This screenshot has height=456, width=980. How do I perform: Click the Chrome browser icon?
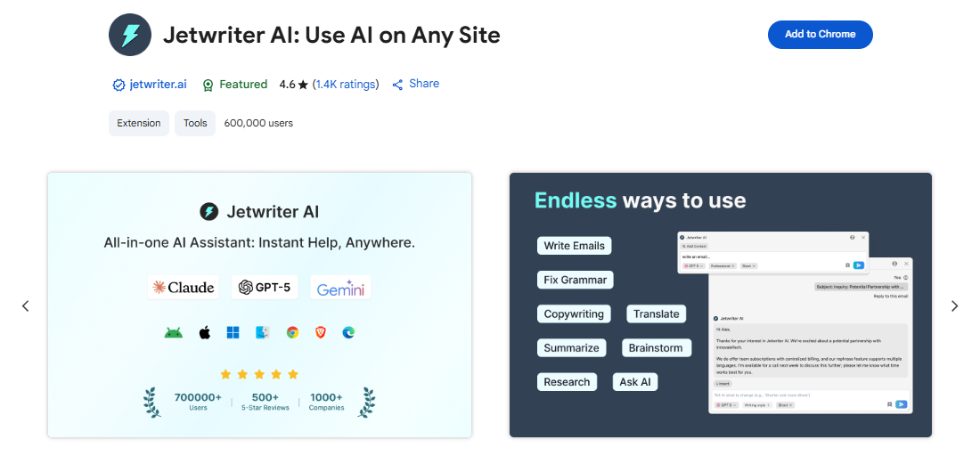pos(292,333)
